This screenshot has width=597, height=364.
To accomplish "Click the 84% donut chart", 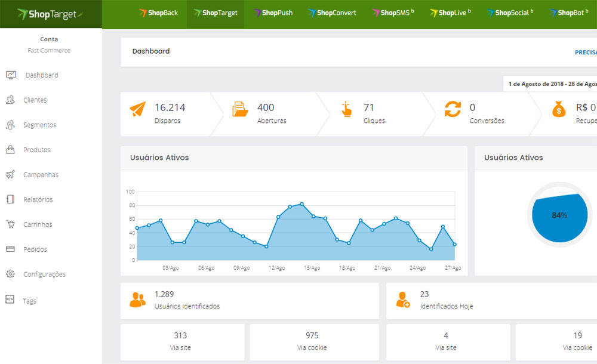I will point(559,215).
